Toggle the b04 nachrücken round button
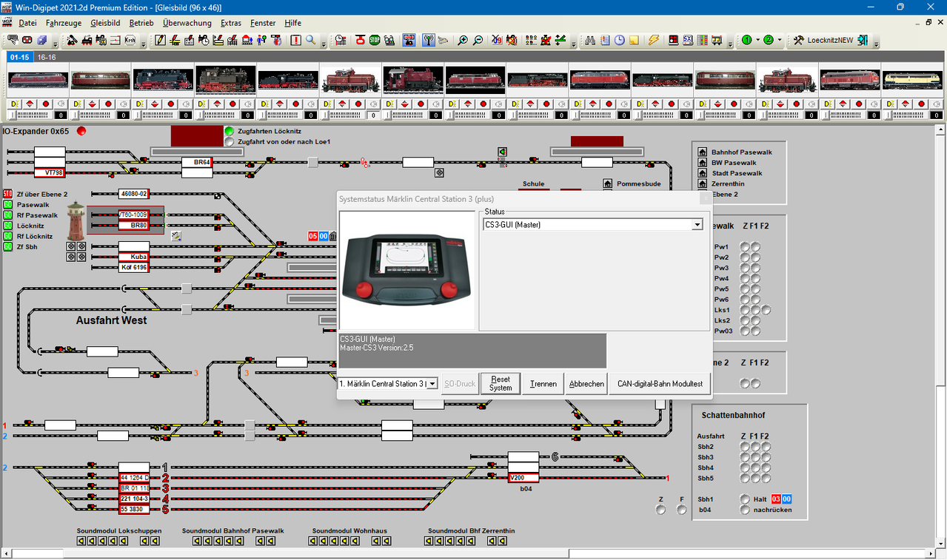 tap(745, 510)
